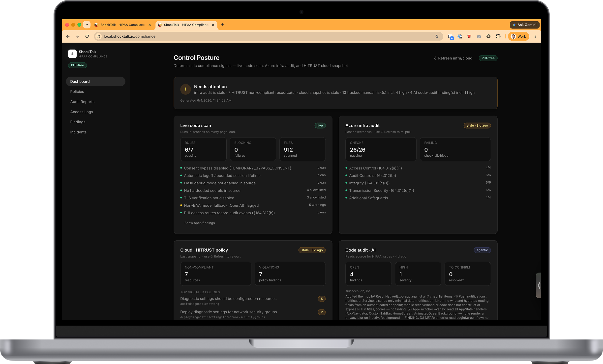This screenshot has height=364, width=603.
Task: Click 'PHI access routes record audit events' rule
Action: (x=253, y=213)
